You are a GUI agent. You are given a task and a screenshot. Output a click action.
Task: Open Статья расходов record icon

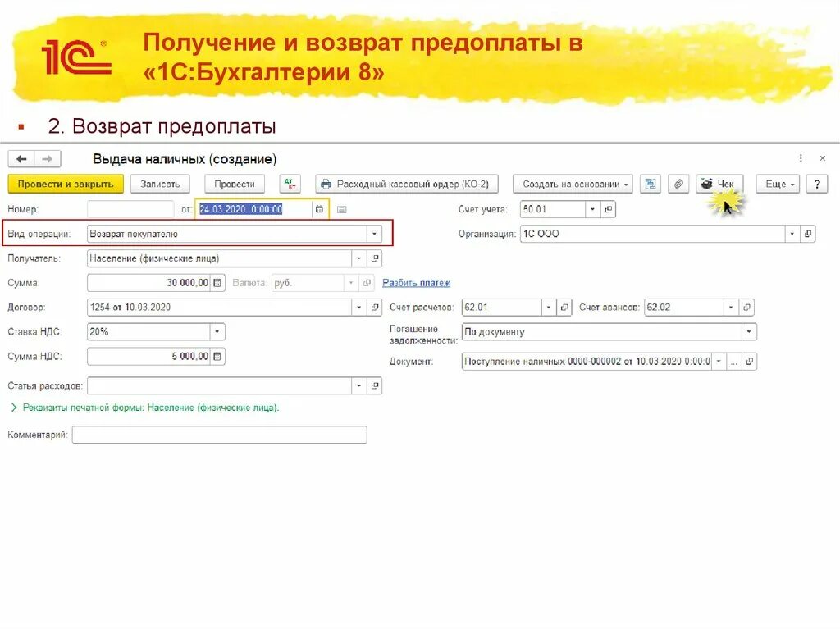(375, 385)
